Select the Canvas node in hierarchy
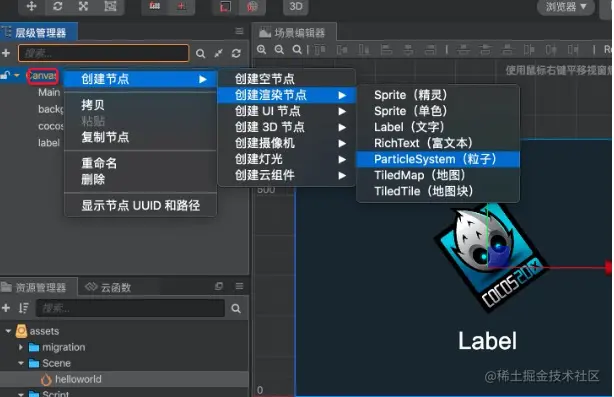614x397 pixels. pos(42,76)
